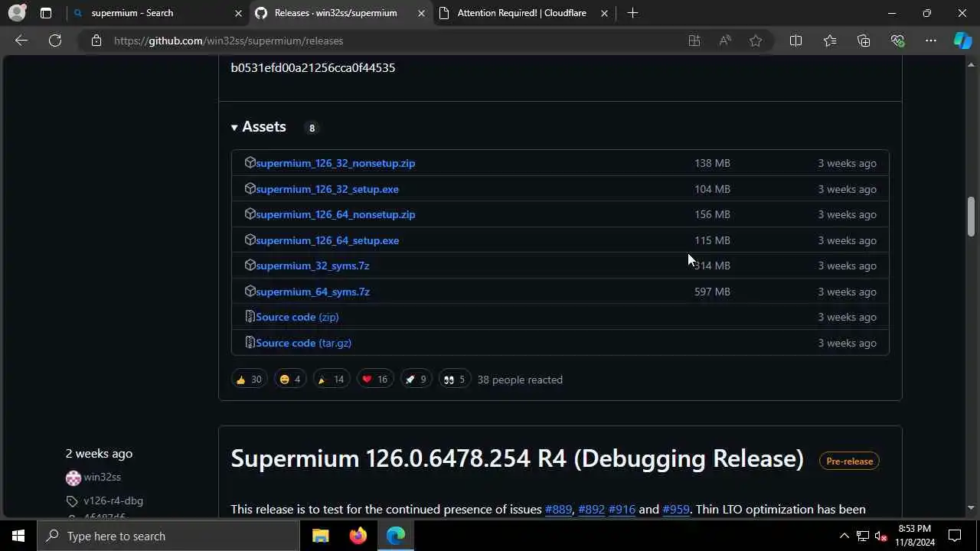Open the tab actions menu icon

[46, 13]
